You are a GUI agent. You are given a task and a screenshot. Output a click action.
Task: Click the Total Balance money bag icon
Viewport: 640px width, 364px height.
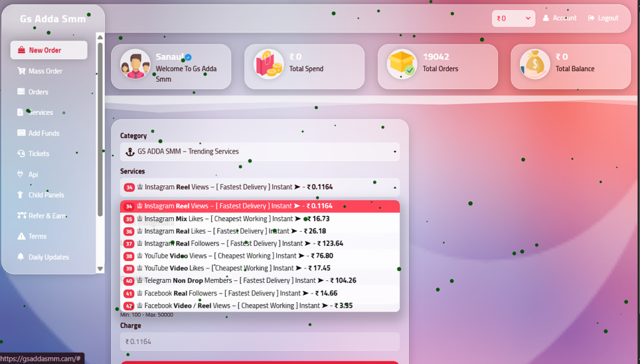point(534,64)
